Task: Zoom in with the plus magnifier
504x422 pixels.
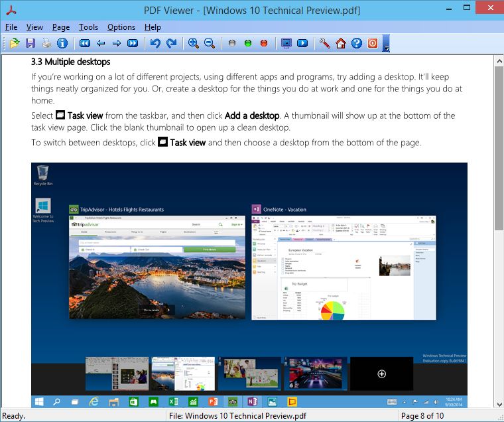Action: 194,43
